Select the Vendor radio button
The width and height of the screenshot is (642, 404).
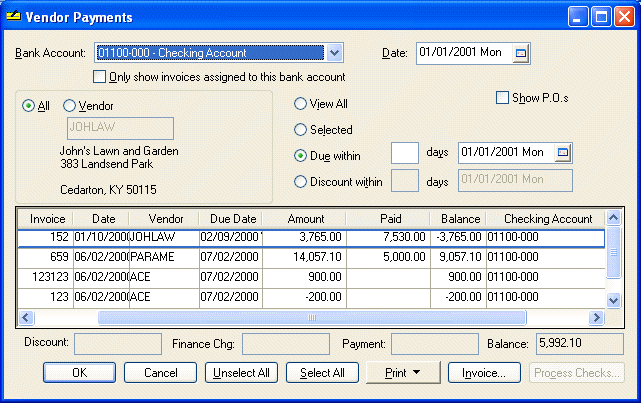coord(69,106)
